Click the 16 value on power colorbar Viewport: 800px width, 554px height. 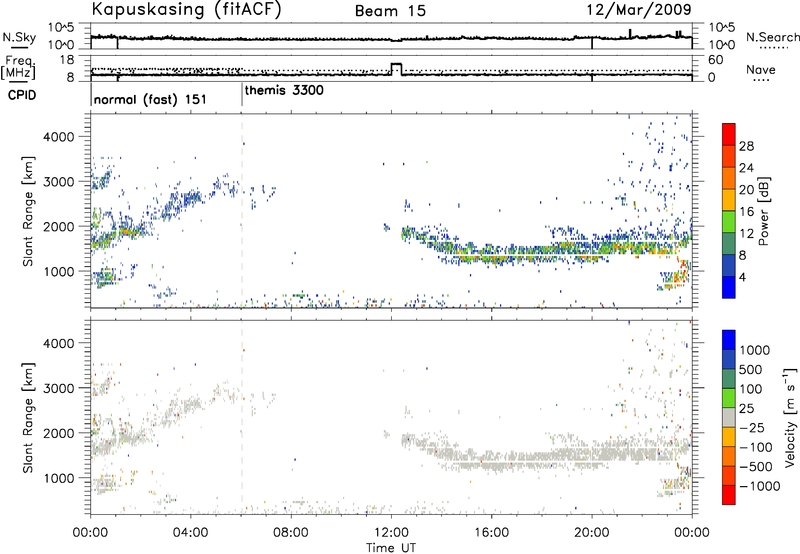pyautogui.click(x=746, y=212)
